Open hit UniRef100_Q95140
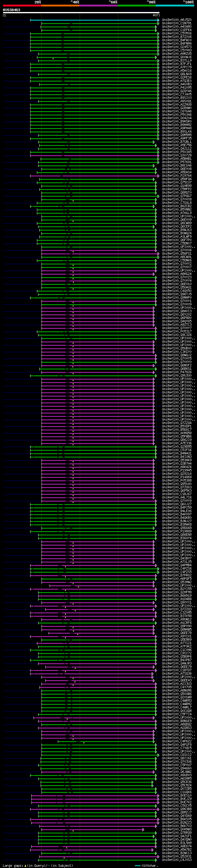 coord(177,484)
